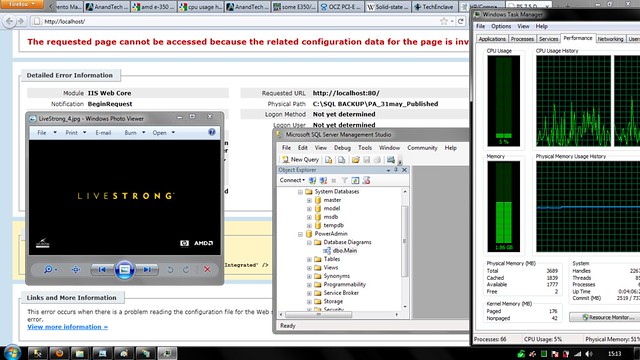Click the Refresh icon in Object Explorer toolbar
The width and height of the screenshot is (640, 360).
[355, 180]
